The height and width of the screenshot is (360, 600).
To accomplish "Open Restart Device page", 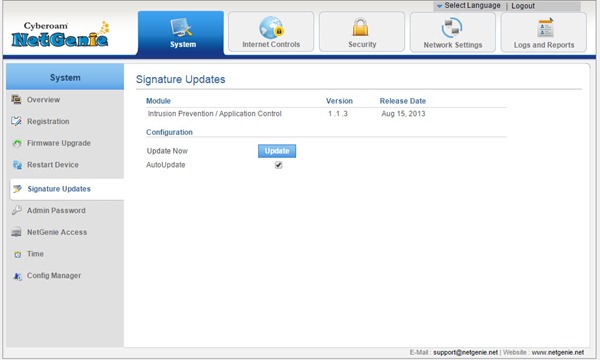I will pos(53,165).
